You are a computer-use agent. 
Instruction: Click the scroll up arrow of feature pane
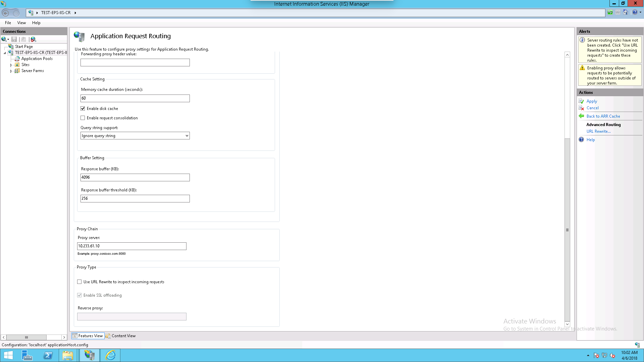tap(567, 55)
